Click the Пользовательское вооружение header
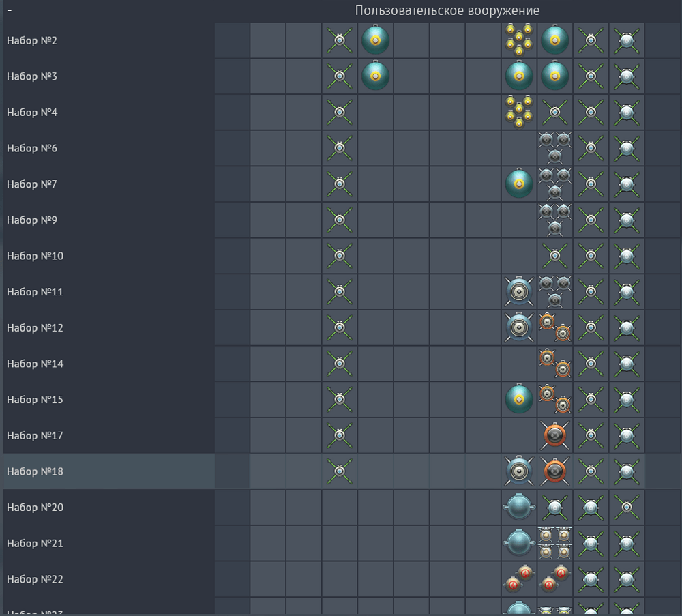The width and height of the screenshot is (682, 616). click(x=447, y=10)
